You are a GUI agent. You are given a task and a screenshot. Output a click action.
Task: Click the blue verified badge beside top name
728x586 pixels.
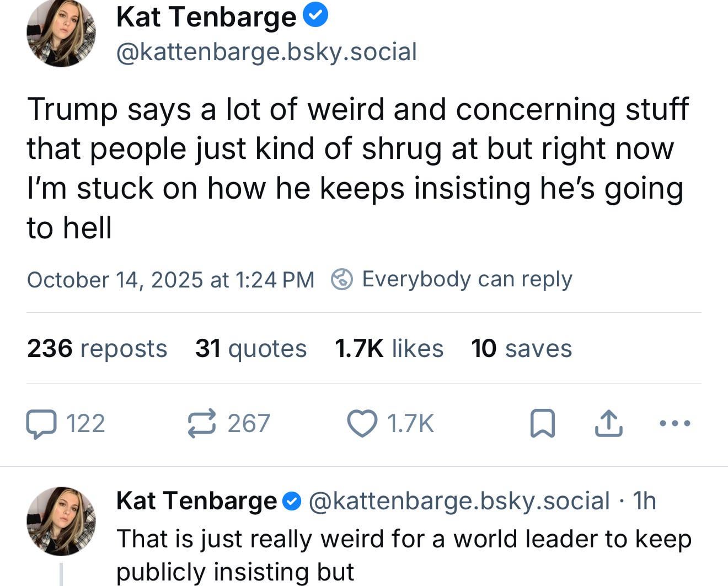point(316,17)
